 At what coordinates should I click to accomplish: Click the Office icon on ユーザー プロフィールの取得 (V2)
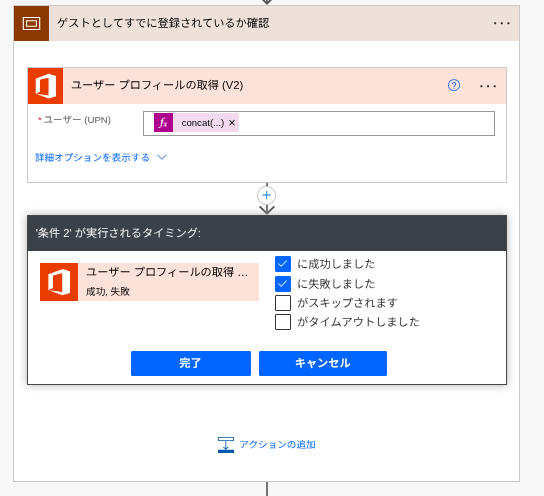(45, 86)
